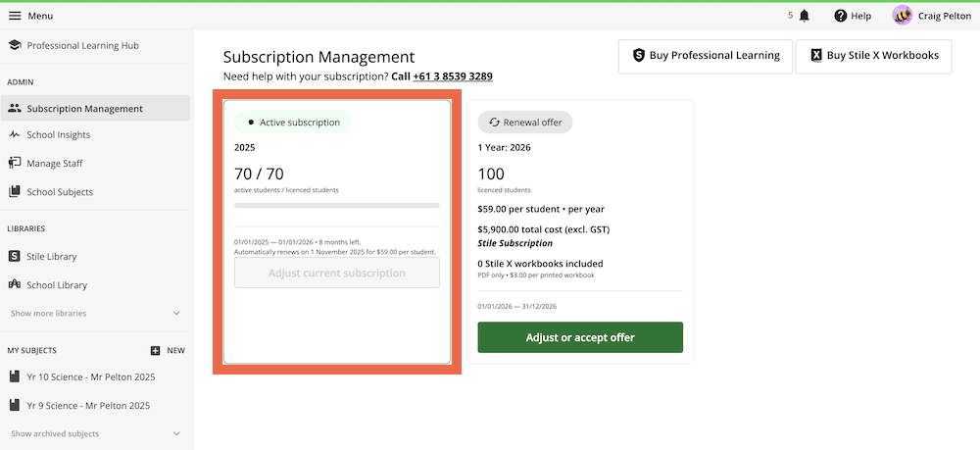980x450 pixels.
Task: Expand Show archived subjects chevron
Action: tap(176, 433)
